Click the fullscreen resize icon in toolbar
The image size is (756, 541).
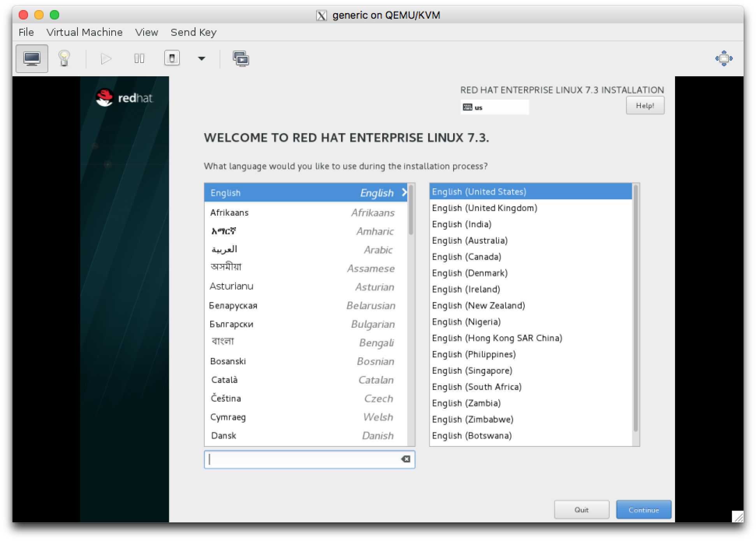tap(724, 58)
